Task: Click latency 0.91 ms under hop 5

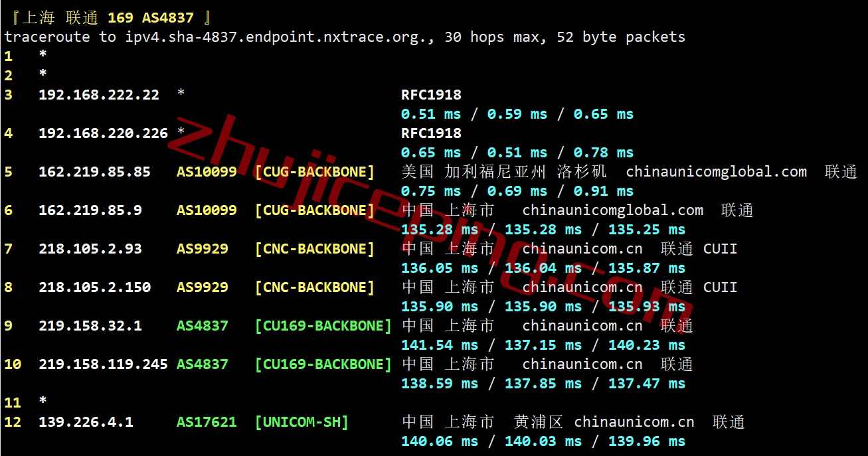Action: (x=604, y=191)
